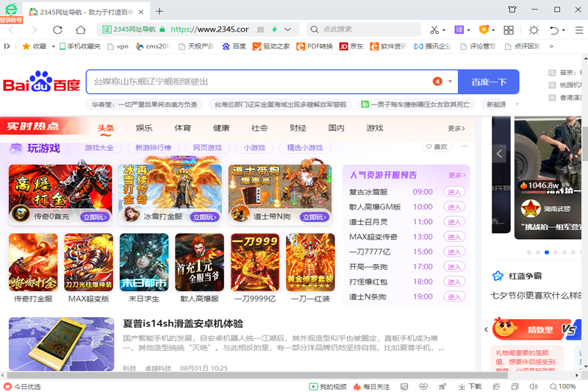588x392 pixels.
Task: Expand the address bar dropdown chevron
Action: click(x=288, y=29)
